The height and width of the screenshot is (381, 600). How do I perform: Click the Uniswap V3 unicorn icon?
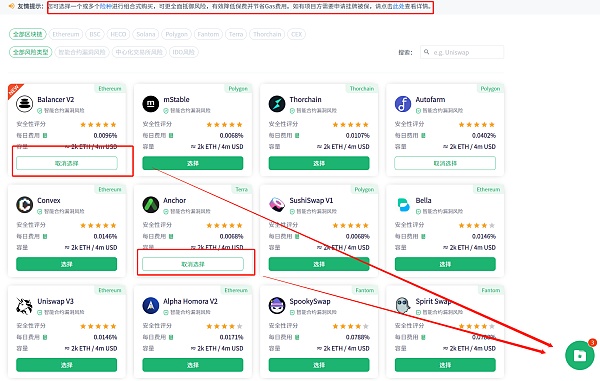(24, 306)
